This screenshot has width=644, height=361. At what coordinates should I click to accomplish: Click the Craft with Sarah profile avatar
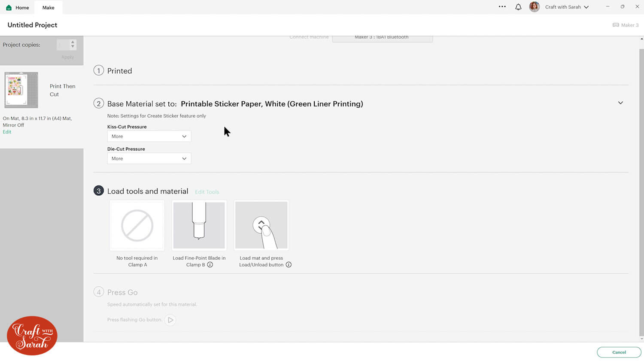click(535, 7)
